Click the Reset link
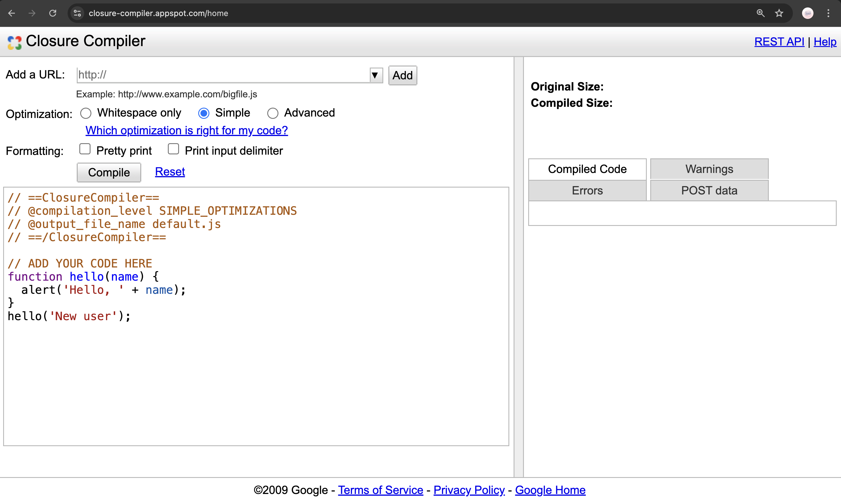This screenshot has height=504, width=841. coord(170,172)
